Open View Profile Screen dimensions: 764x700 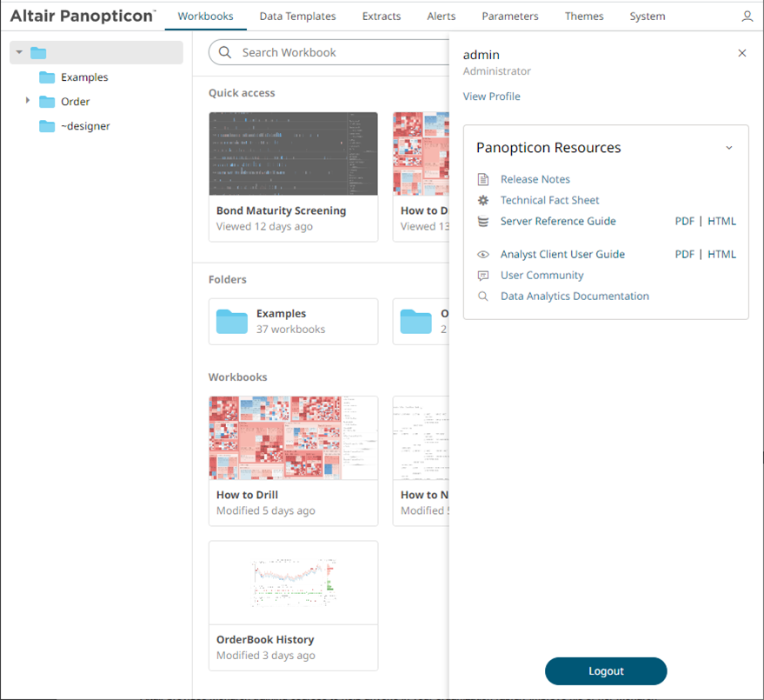tap(491, 97)
